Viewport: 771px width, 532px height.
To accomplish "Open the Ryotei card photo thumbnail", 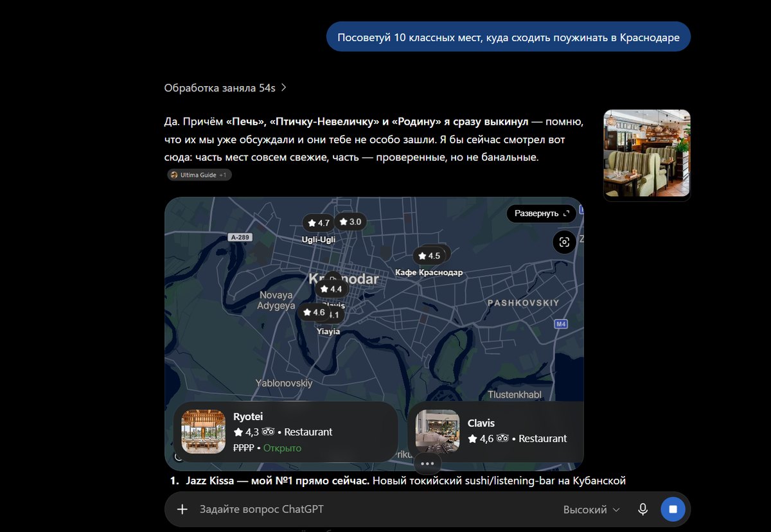I will 203,432.
